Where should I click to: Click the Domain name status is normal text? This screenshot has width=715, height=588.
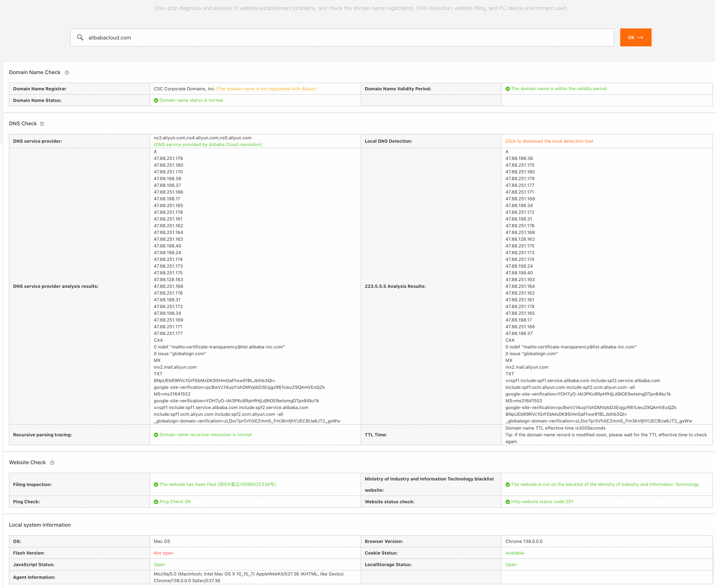click(x=191, y=100)
